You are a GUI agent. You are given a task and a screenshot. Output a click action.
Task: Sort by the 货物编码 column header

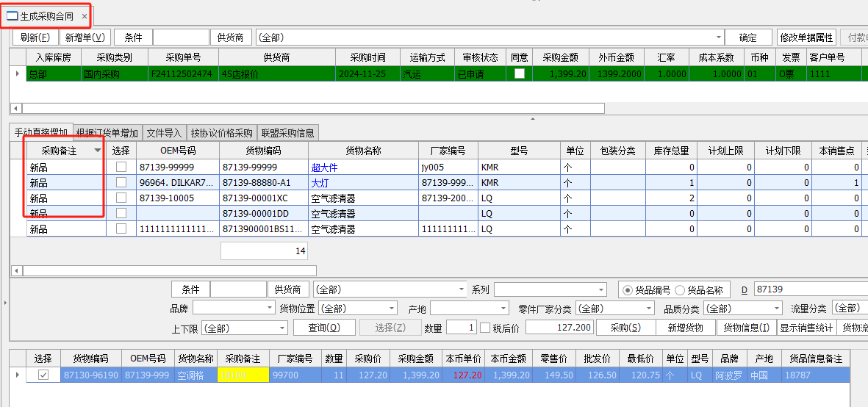[x=264, y=151]
